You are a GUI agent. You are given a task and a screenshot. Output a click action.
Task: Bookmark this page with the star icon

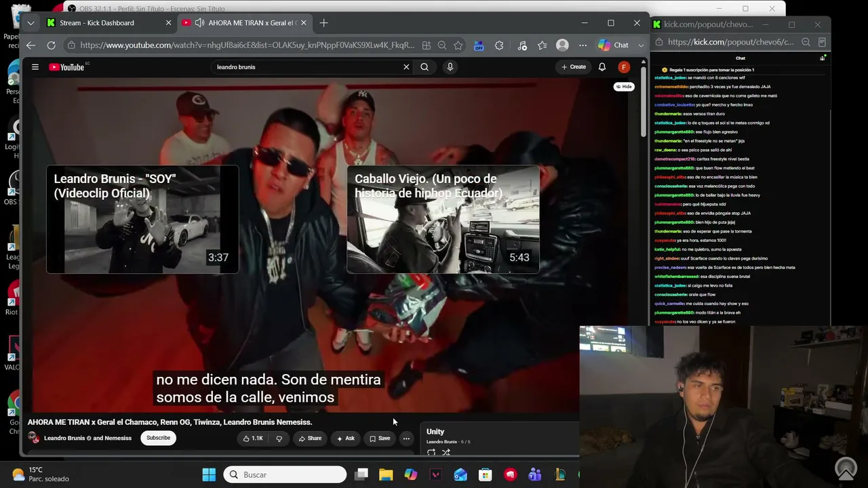tap(458, 45)
